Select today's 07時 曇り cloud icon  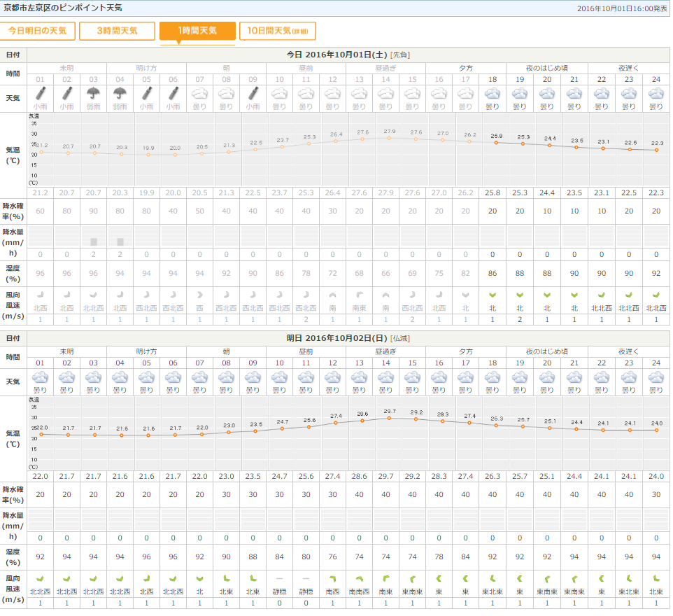pyautogui.click(x=199, y=93)
